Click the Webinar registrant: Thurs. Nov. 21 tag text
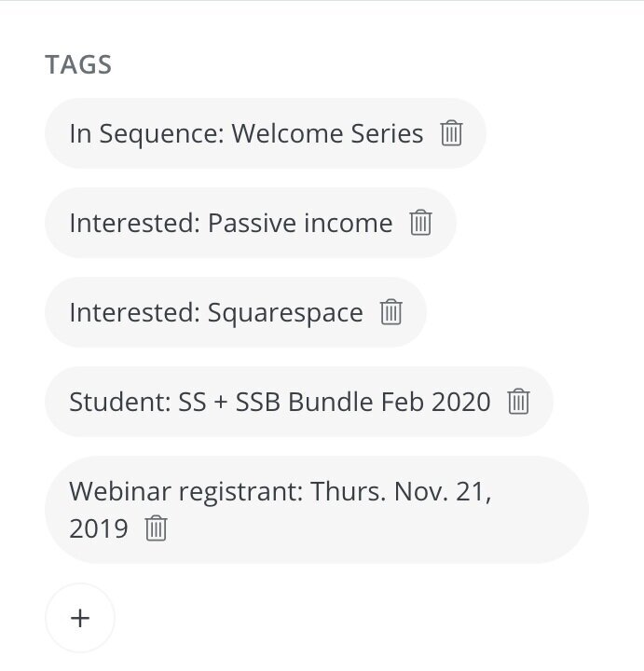This screenshot has height=671, width=644. (281, 510)
